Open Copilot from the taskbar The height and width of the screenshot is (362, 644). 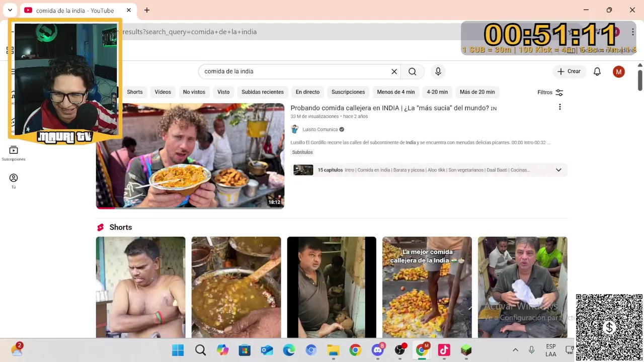(x=222, y=350)
